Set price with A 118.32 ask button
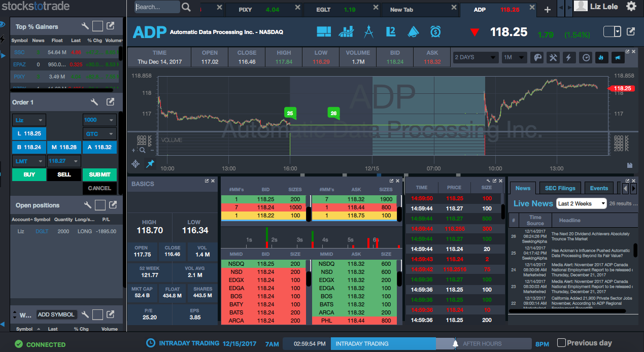 click(99, 147)
